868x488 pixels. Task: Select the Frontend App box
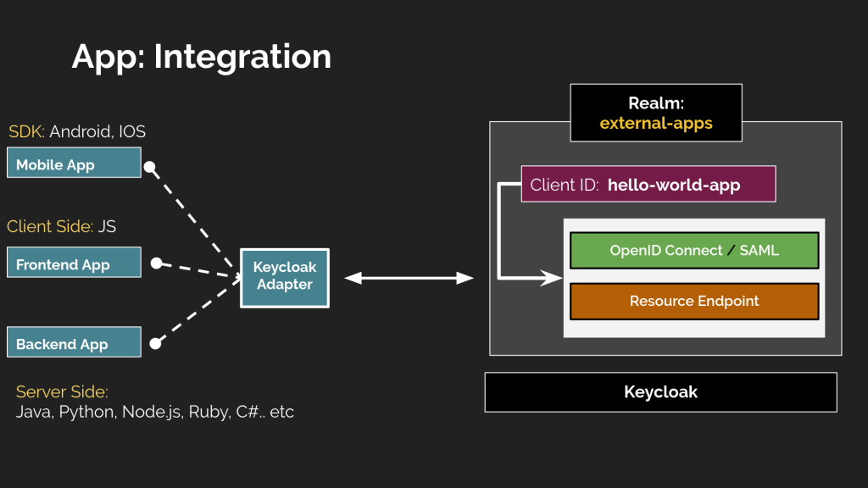[x=74, y=263]
